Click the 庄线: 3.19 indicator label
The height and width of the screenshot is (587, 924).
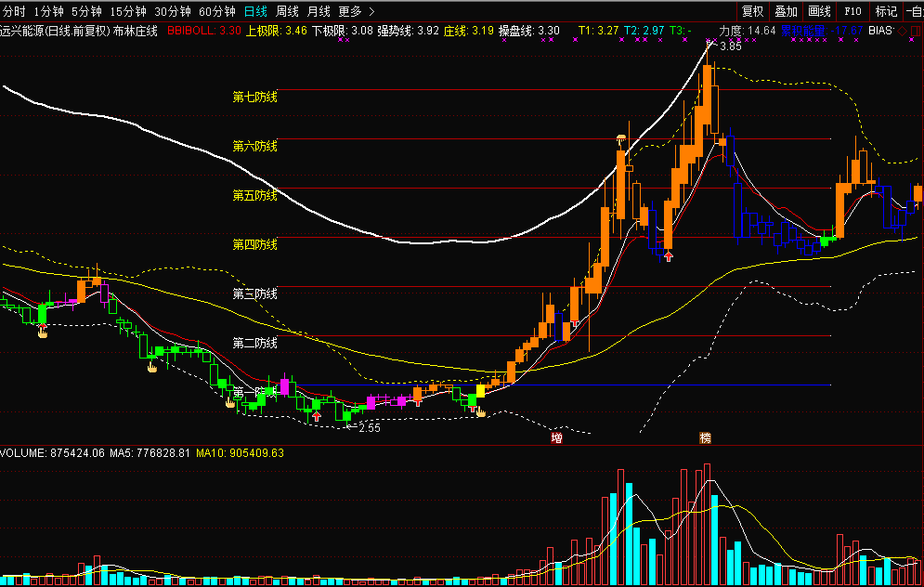[468, 31]
